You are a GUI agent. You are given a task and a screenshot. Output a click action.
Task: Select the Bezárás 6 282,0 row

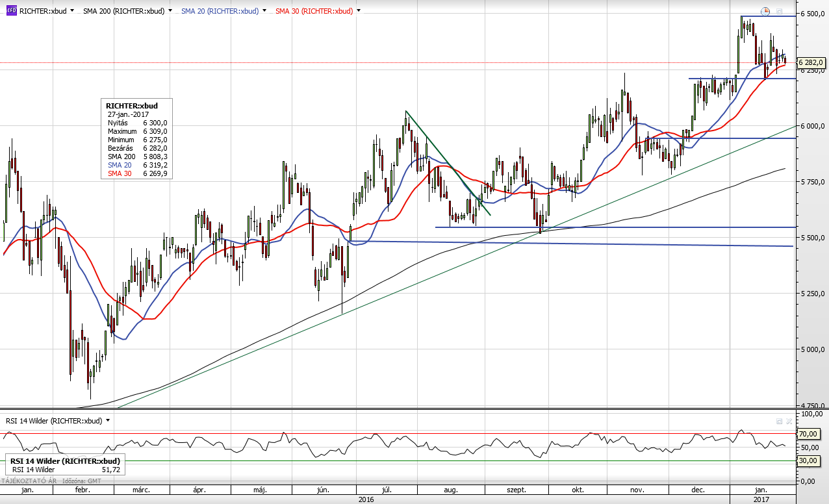pyautogui.click(x=138, y=147)
